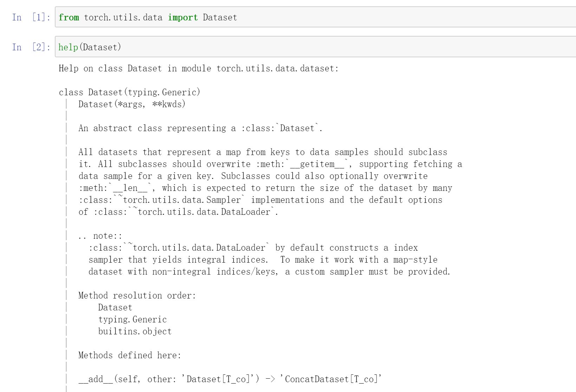Click the ".. note::" line in output
The image size is (576, 392).
coord(100,236)
